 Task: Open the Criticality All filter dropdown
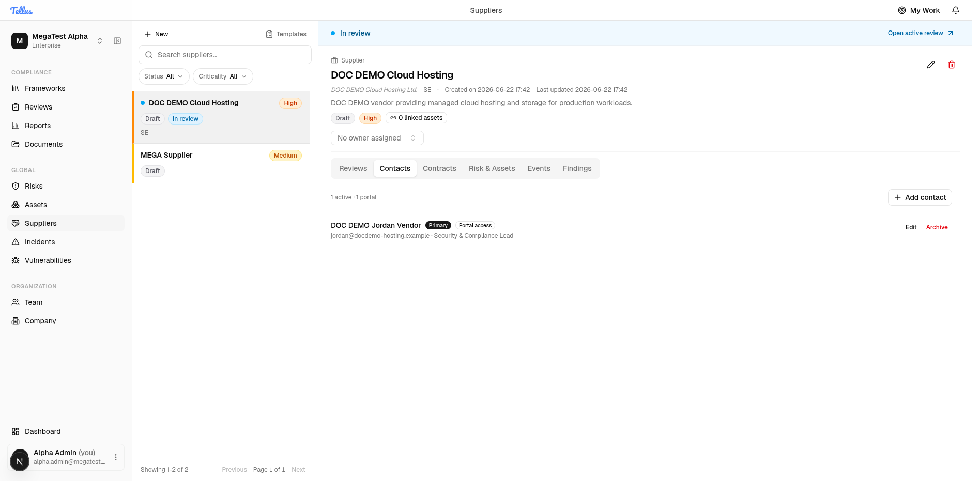click(223, 76)
